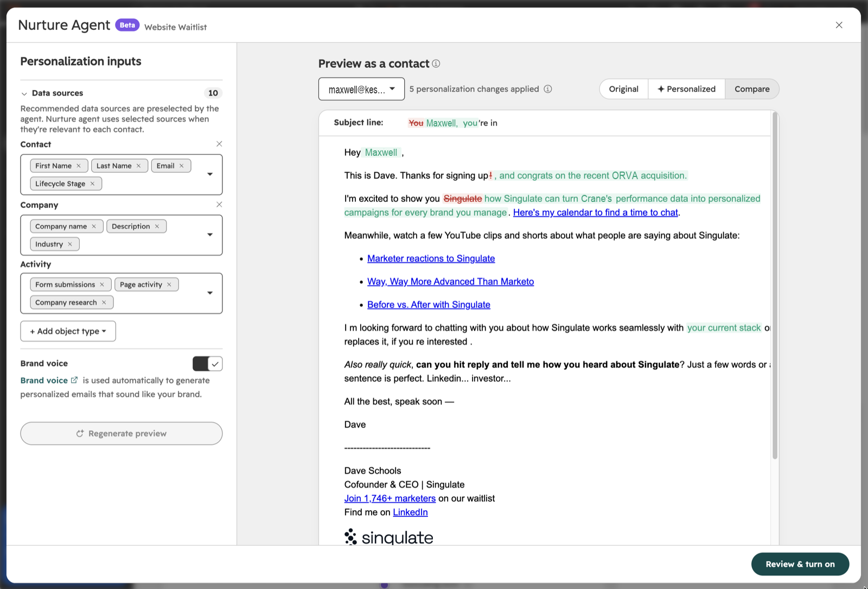Click the Beta badge next to title

(127, 25)
